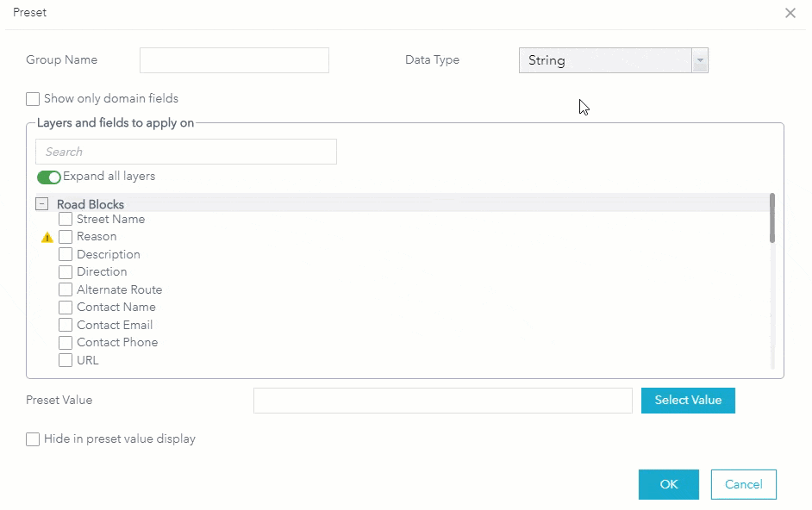
Task: Enable Show only domain fields checkbox
Action: [33, 99]
